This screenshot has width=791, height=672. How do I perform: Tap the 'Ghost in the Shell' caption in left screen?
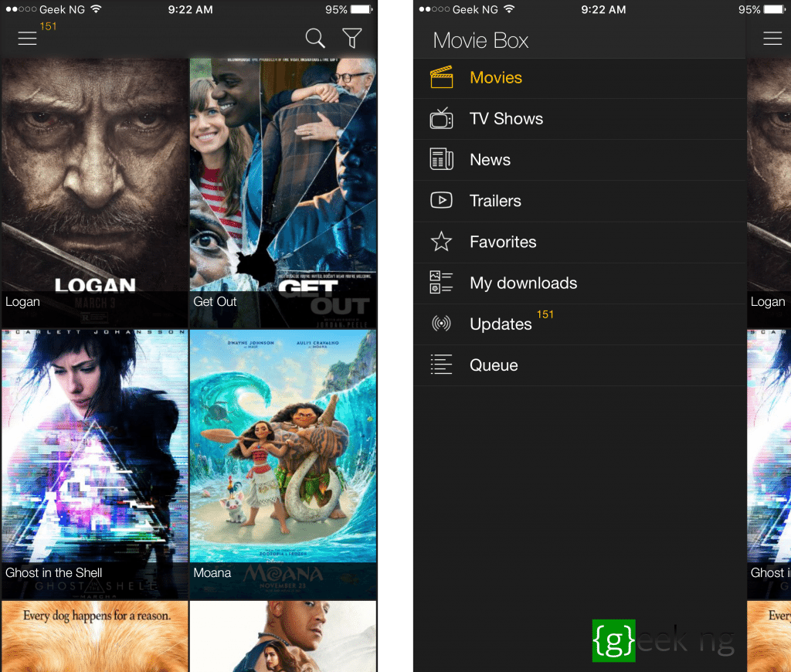[x=54, y=572]
